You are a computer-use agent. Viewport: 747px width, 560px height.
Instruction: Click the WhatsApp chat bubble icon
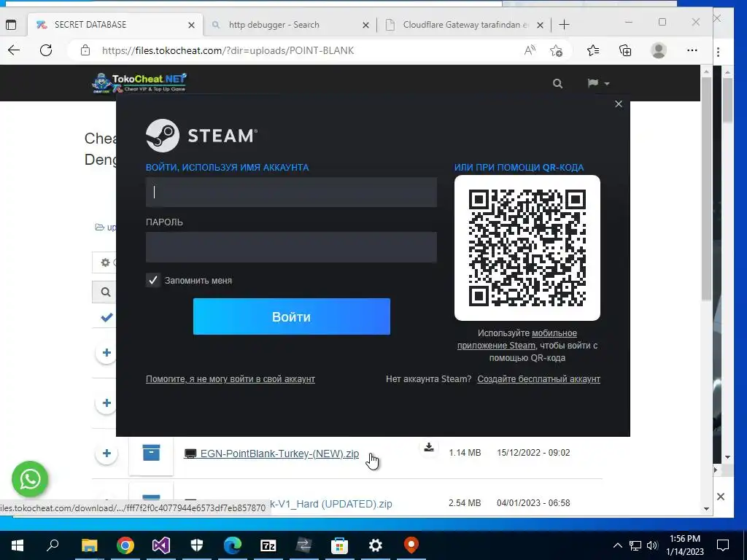30,479
